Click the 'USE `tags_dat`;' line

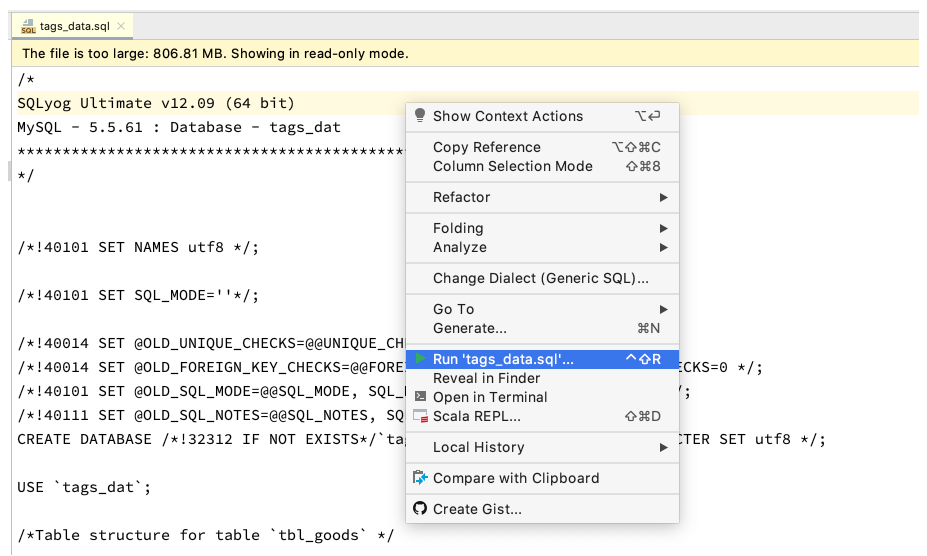coord(84,487)
